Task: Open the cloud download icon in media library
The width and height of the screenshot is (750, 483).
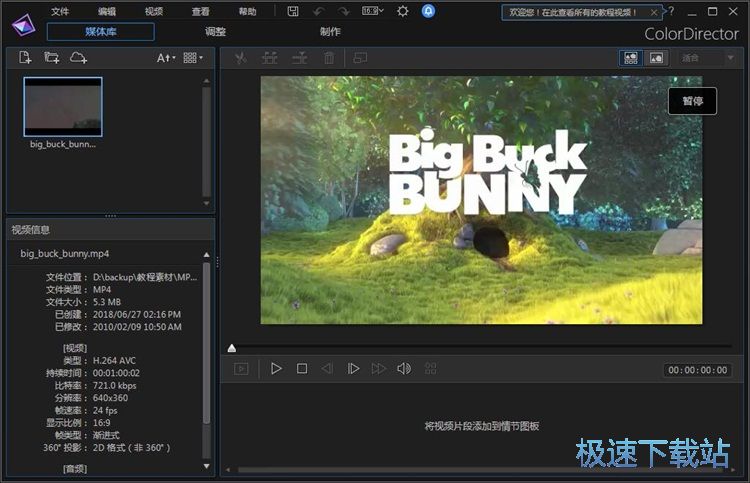Action: click(78, 58)
